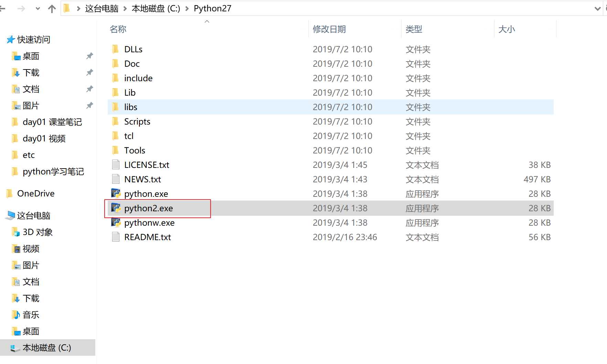This screenshot has width=607, height=364.
Task: Select the libs folder icon
Action: 116,107
